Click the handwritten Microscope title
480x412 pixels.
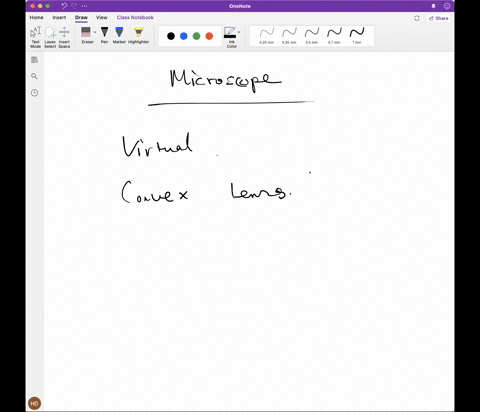point(226,80)
